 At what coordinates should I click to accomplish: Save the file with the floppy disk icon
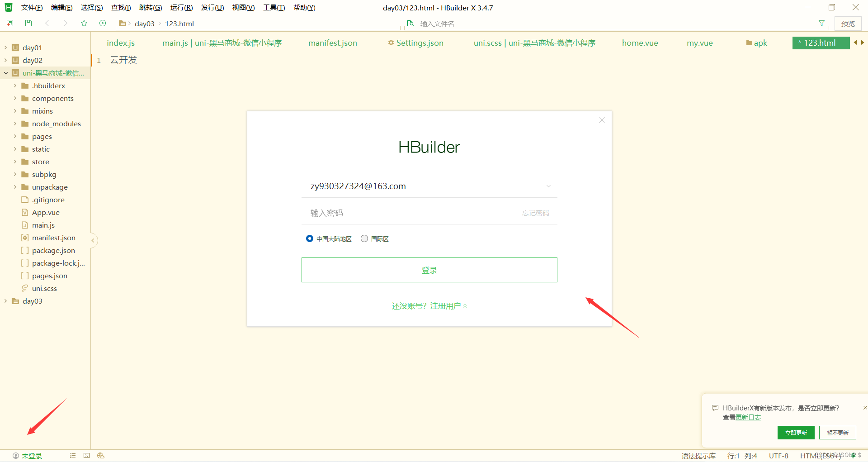pos(28,23)
